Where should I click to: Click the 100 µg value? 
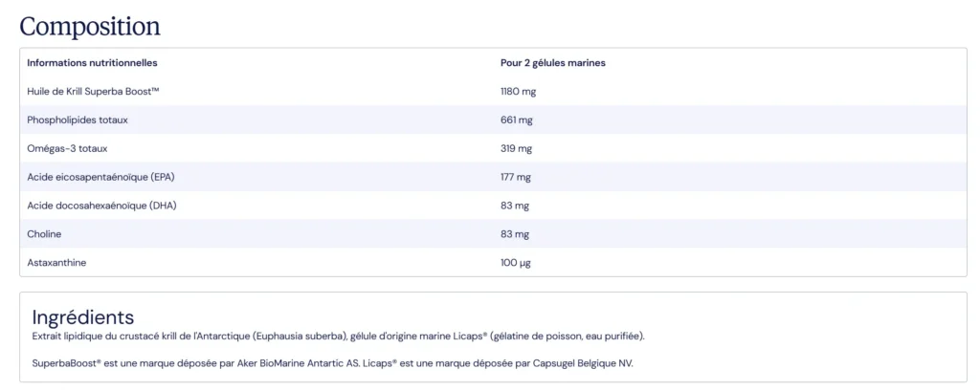click(x=516, y=263)
